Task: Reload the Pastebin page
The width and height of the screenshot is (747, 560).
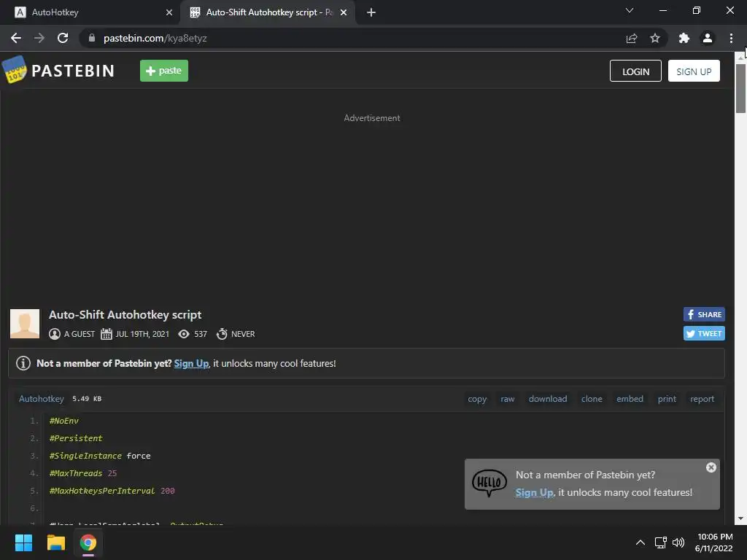Action: [x=63, y=38]
